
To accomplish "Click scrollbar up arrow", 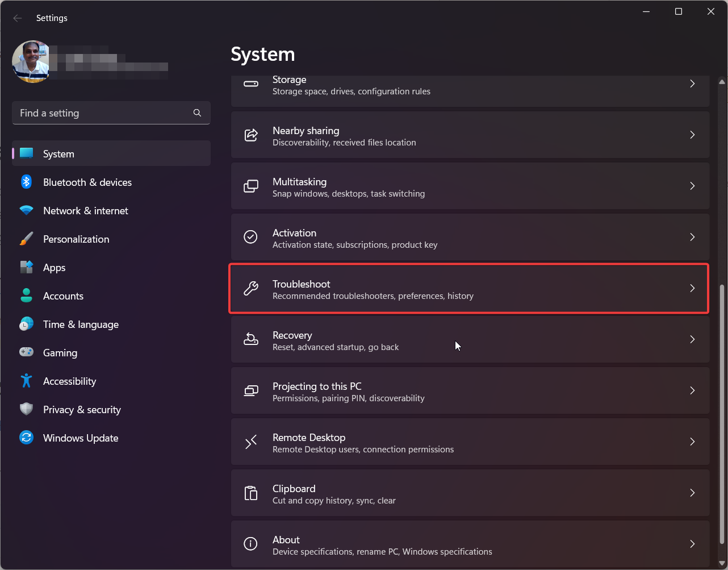I will click(x=722, y=82).
